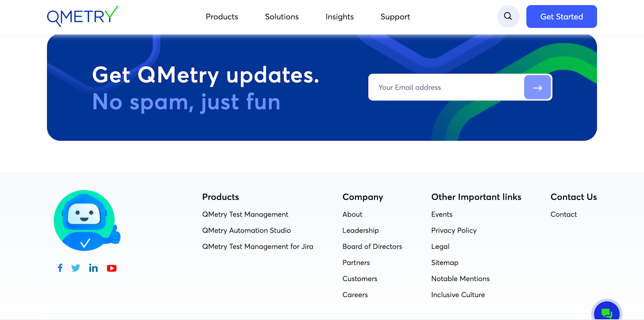Read the Privacy Policy link

[454, 230]
